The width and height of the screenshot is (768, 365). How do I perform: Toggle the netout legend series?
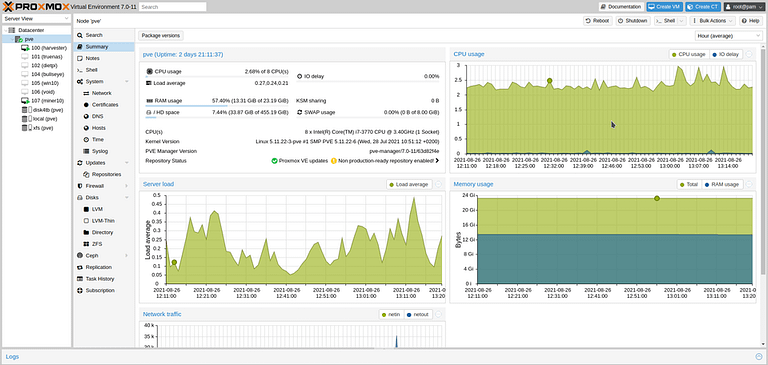tap(418, 314)
